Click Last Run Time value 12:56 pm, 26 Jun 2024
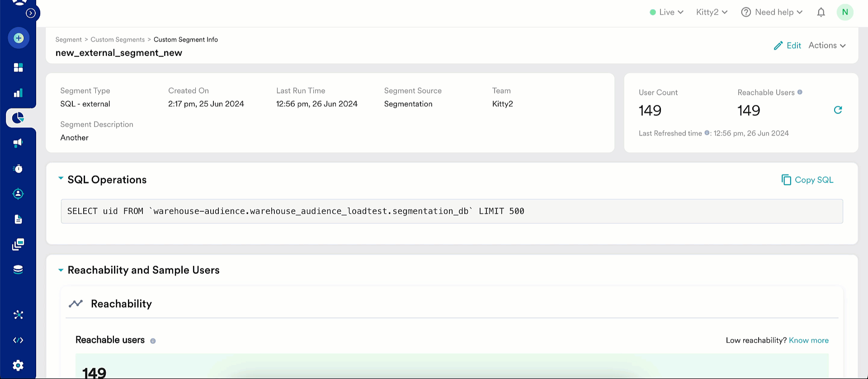The width and height of the screenshot is (868, 379). (x=317, y=104)
